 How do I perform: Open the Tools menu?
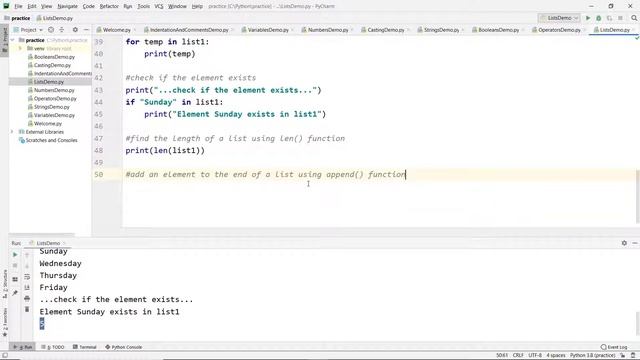pos(143,6)
